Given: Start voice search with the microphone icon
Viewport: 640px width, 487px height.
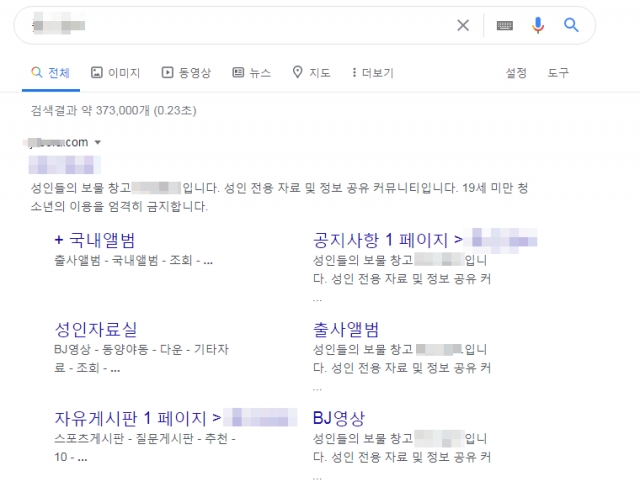Looking at the screenshot, I should coord(538,25).
